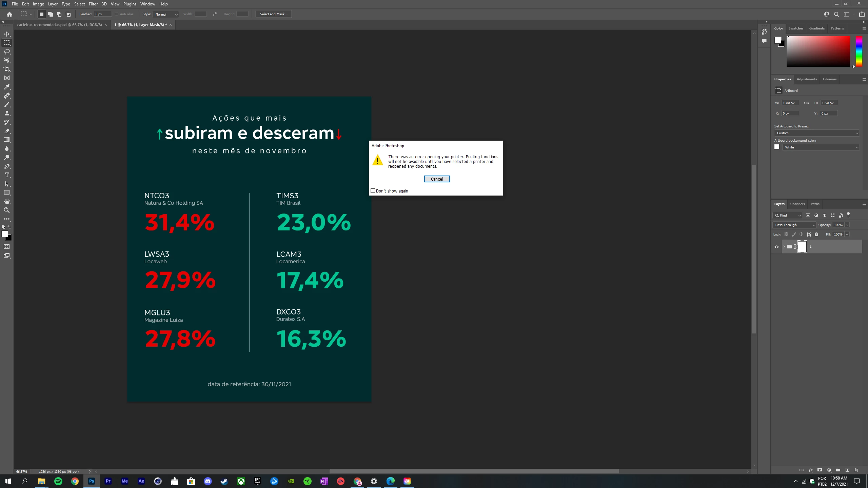Open the Filter menu
This screenshot has height=488, width=868.
93,4
